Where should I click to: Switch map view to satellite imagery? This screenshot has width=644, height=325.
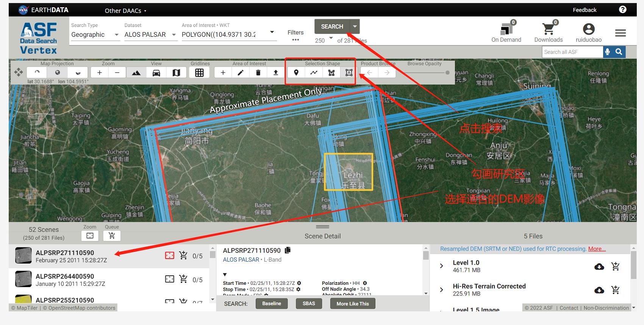tap(136, 72)
